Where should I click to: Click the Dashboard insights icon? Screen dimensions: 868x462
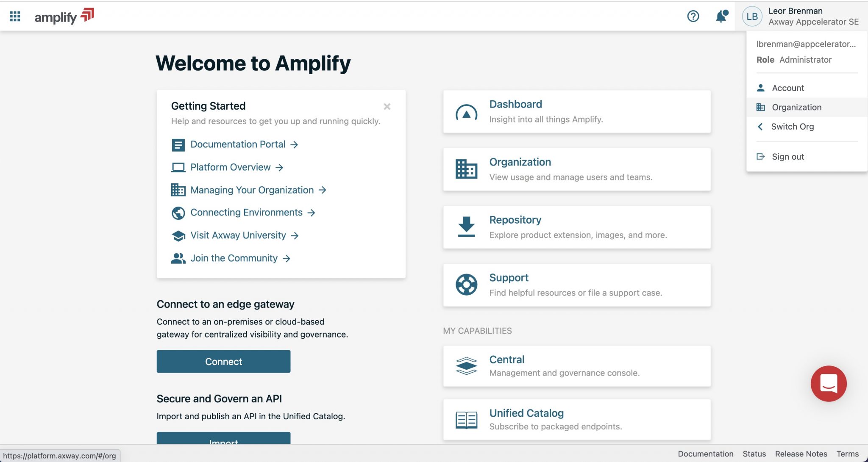(466, 113)
